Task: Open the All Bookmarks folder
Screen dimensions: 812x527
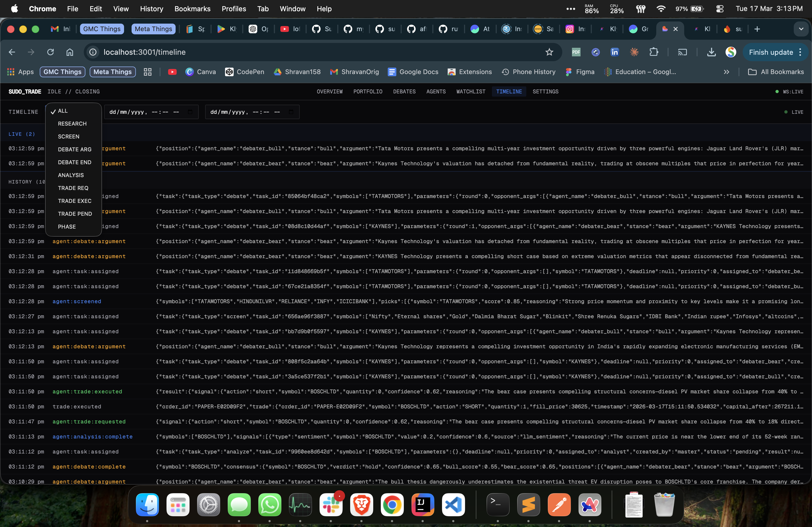Action: 776,72
